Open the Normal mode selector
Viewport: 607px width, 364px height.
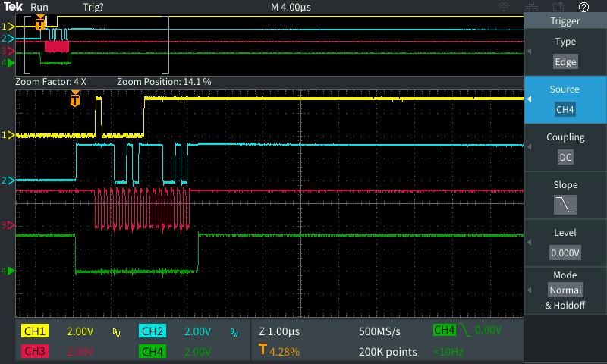coord(565,290)
